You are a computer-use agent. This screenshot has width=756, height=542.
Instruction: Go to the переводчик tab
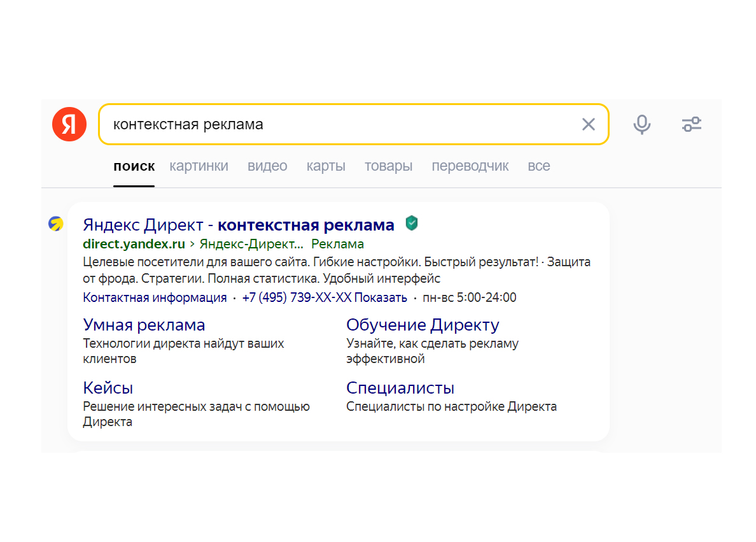(x=470, y=166)
